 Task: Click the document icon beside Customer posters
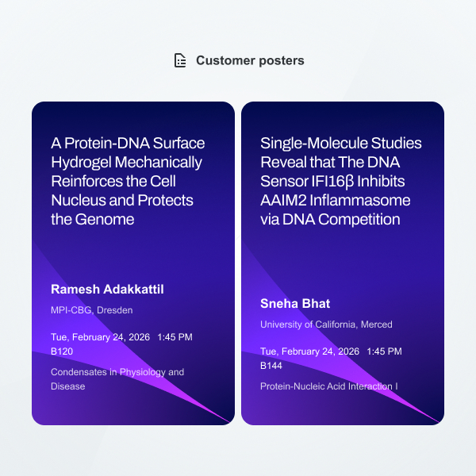click(x=180, y=60)
